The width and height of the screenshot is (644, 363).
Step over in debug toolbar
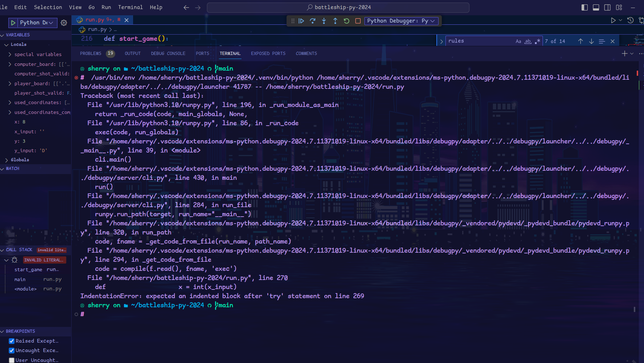coord(312,21)
